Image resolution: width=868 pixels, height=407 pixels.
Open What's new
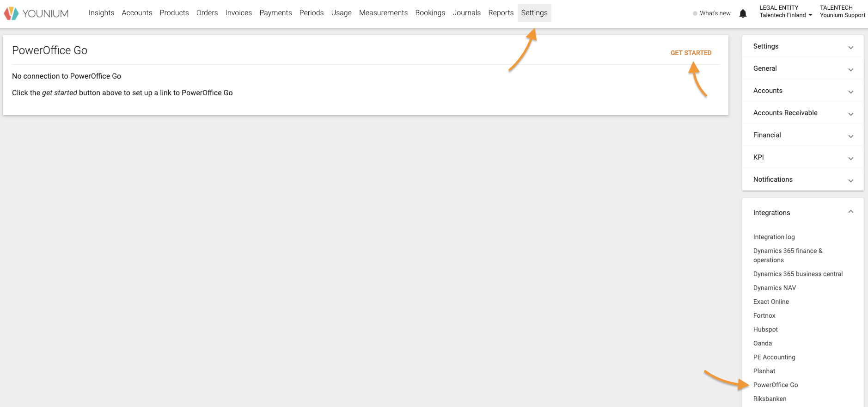712,13
